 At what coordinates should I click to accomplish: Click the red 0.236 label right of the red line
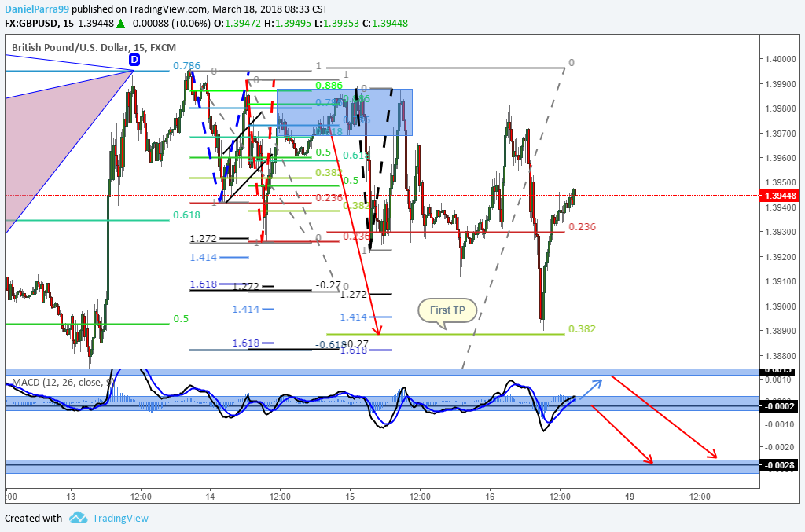(x=583, y=227)
